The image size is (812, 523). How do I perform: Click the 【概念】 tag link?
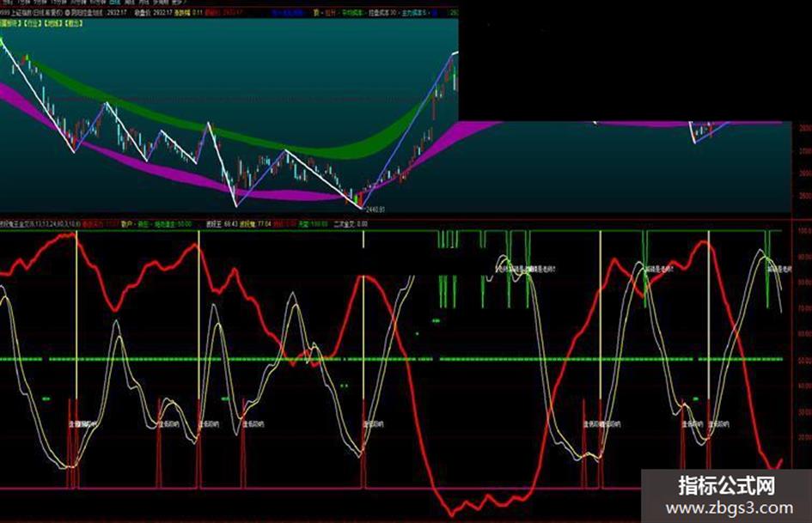click(x=74, y=23)
